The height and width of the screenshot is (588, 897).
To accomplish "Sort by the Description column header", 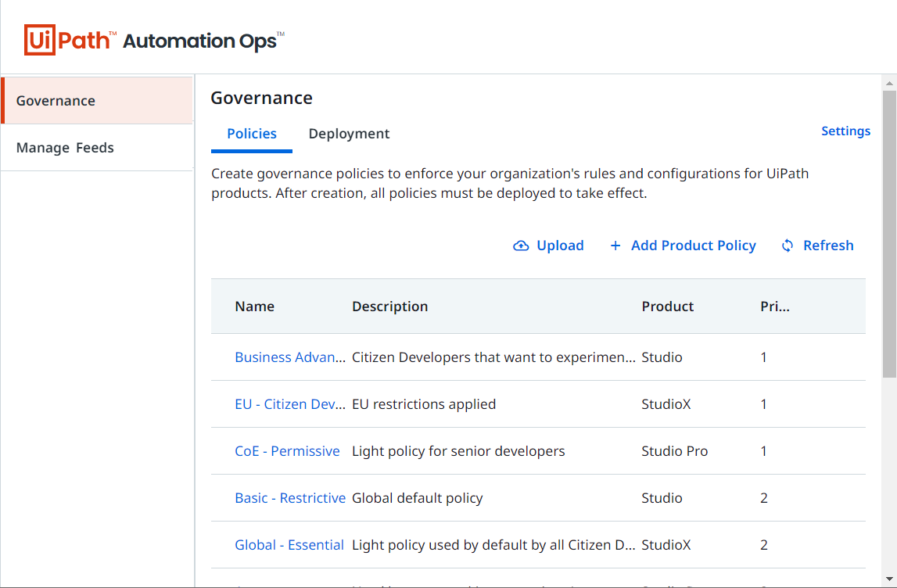I will 389,307.
